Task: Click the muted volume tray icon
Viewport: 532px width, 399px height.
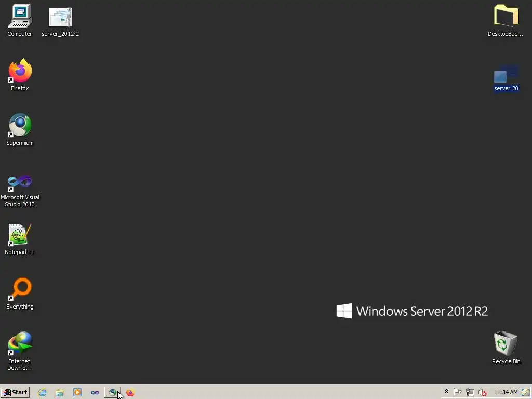Action: click(x=482, y=393)
